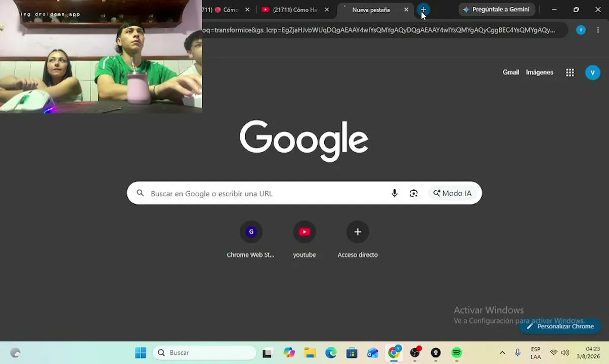Open the Imágenes link
The height and width of the screenshot is (364, 609).
pos(540,72)
